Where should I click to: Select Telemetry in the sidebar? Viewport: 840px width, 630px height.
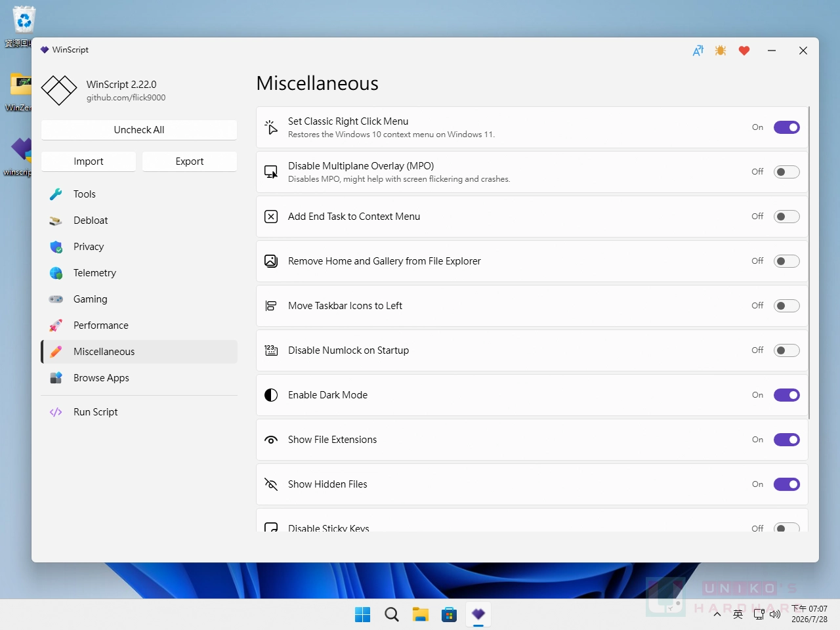[139, 273]
